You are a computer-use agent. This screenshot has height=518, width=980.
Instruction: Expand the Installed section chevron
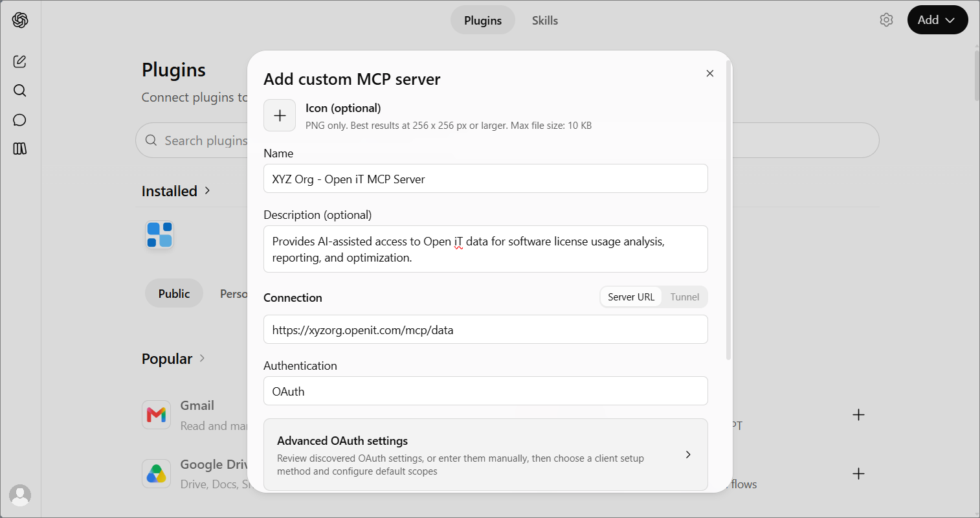pyautogui.click(x=207, y=190)
